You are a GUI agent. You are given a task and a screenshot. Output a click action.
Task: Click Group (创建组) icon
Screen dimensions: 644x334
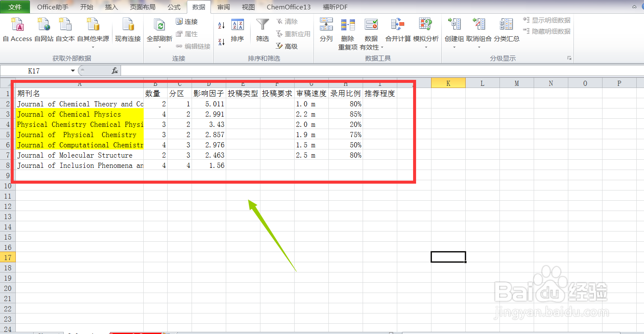(454, 25)
